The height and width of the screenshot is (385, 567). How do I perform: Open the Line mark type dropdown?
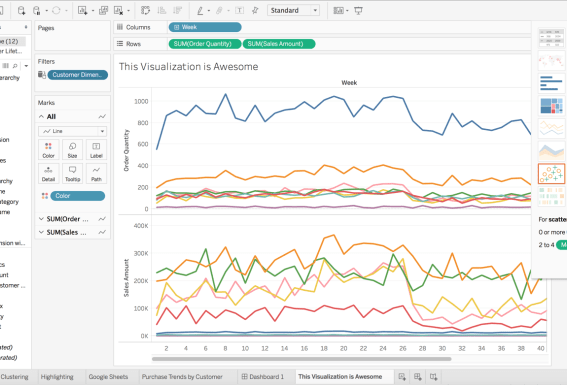pos(72,131)
